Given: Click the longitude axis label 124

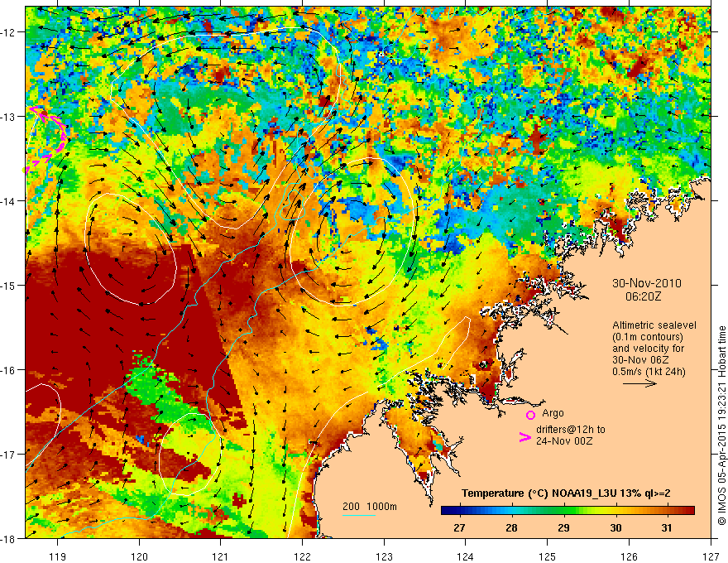Looking at the screenshot, I should tap(465, 556).
